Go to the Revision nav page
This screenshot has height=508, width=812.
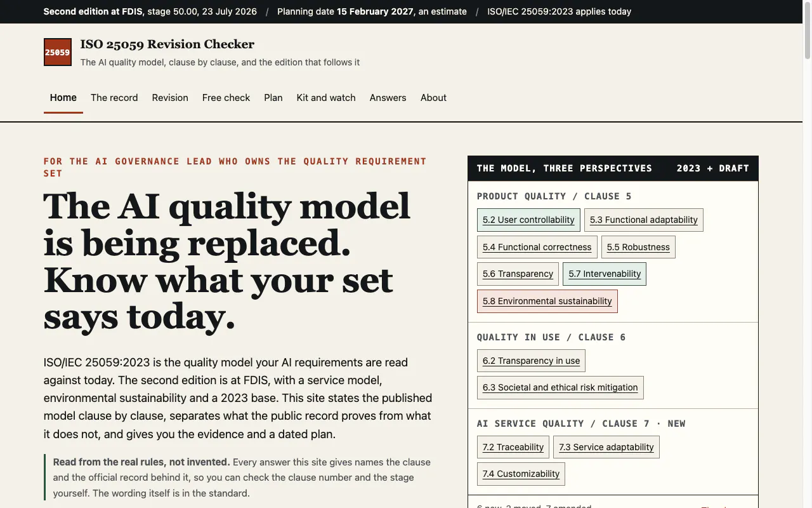170,98
